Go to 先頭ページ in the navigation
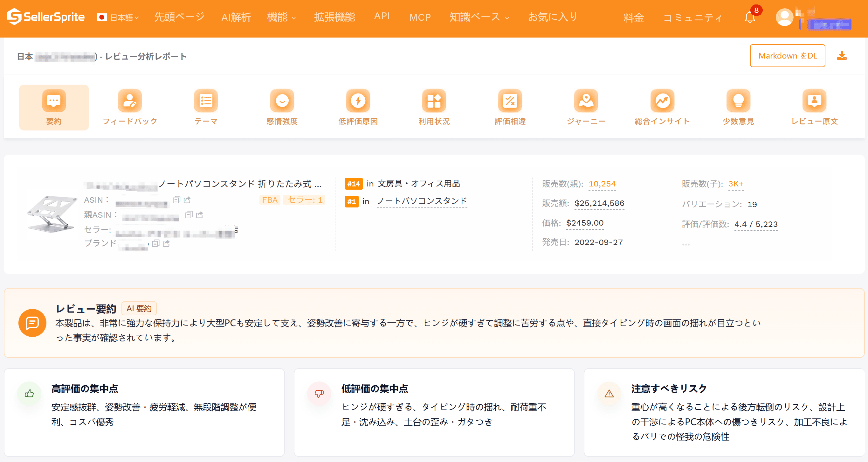 click(179, 17)
